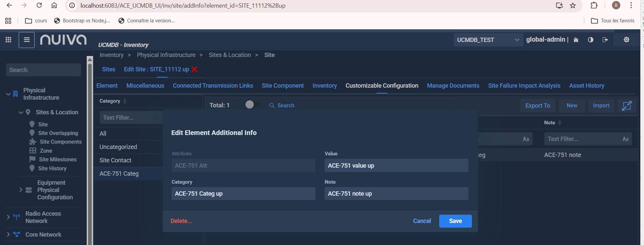The width and height of the screenshot is (644, 245).
Task: Toggle the Aa case-sensitive filter for Note
Action: 625,139
